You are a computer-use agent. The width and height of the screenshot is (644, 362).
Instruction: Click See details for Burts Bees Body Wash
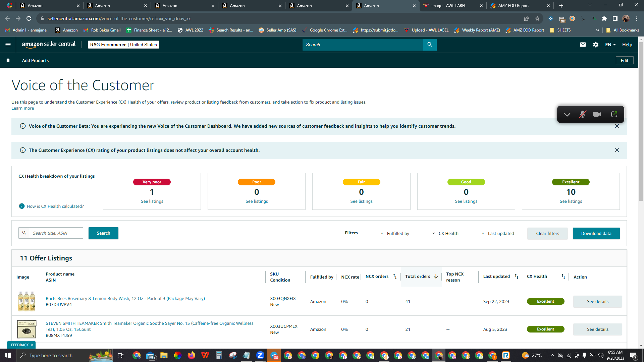pos(597,301)
